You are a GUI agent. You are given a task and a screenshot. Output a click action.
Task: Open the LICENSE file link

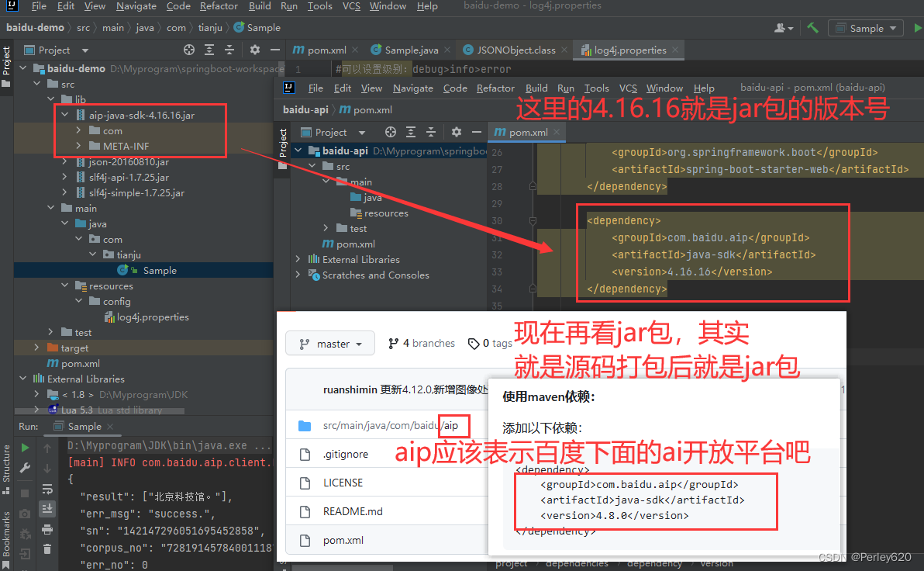tap(343, 483)
